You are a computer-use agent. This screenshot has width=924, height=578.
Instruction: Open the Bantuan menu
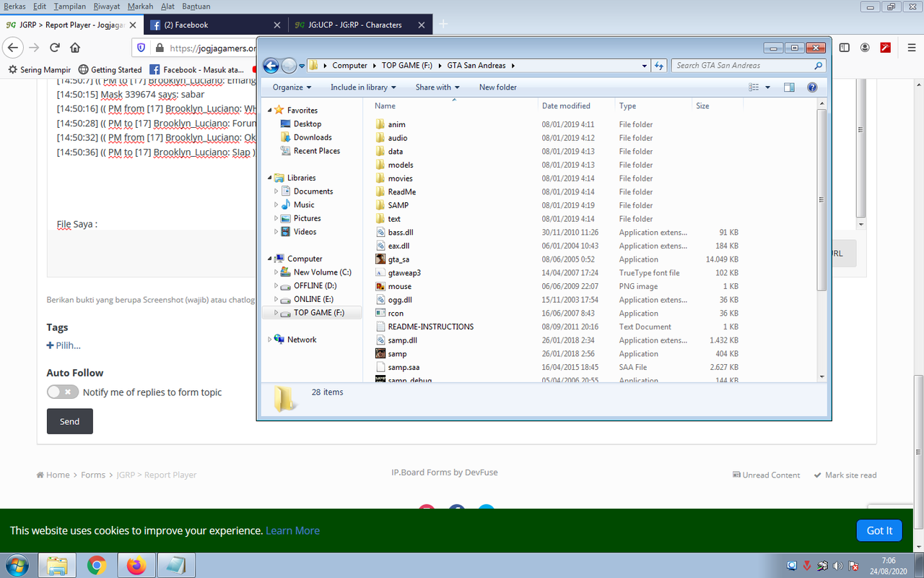(196, 7)
